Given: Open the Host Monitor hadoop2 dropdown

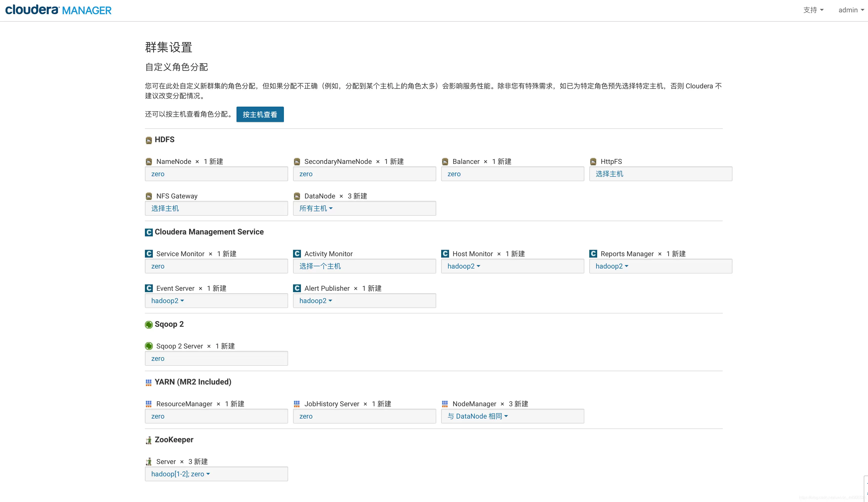Looking at the screenshot, I should 464,267.
